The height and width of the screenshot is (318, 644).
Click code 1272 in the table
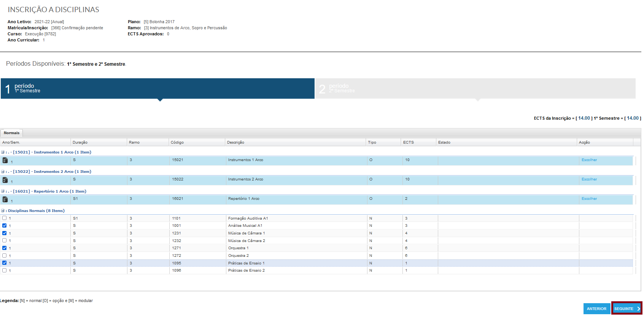pyautogui.click(x=177, y=256)
